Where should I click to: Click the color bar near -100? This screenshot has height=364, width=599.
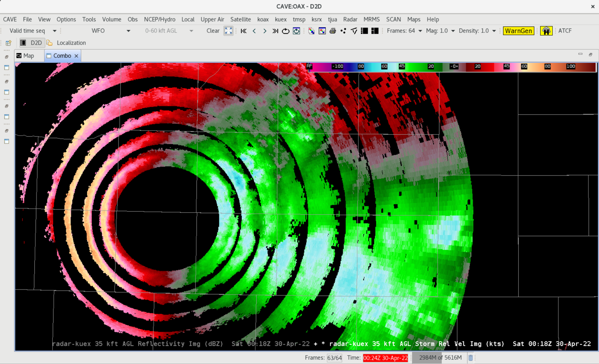click(x=337, y=66)
